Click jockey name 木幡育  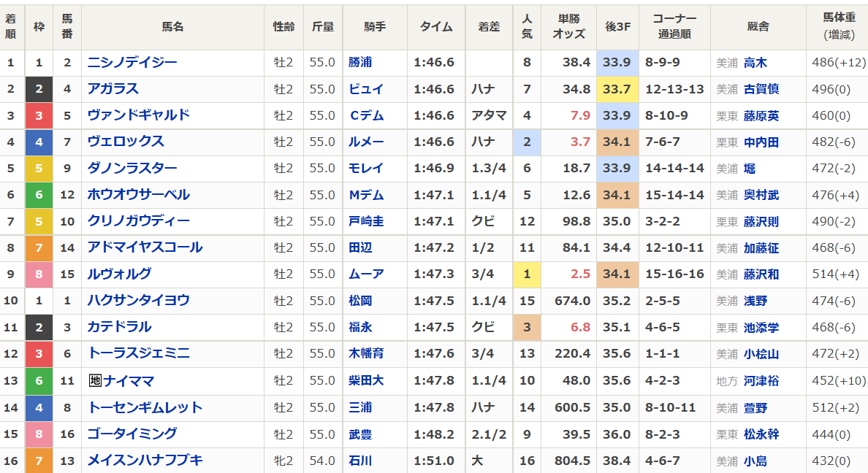tap(366, 353)
